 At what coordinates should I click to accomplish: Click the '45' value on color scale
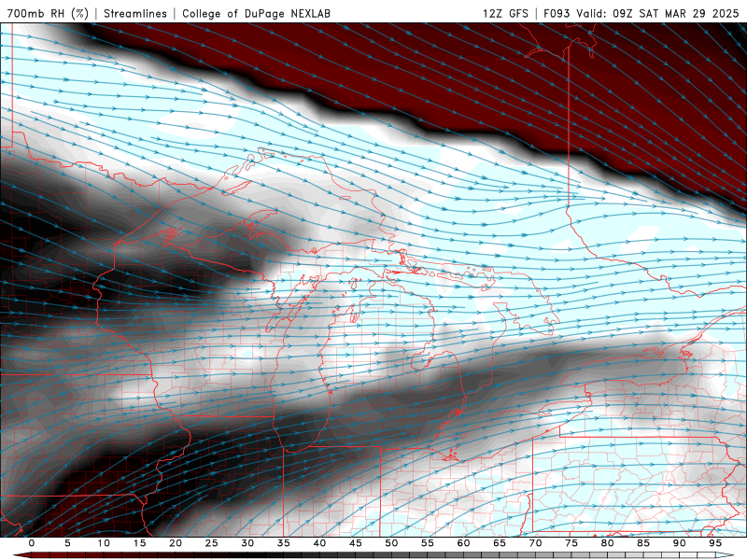356,543
